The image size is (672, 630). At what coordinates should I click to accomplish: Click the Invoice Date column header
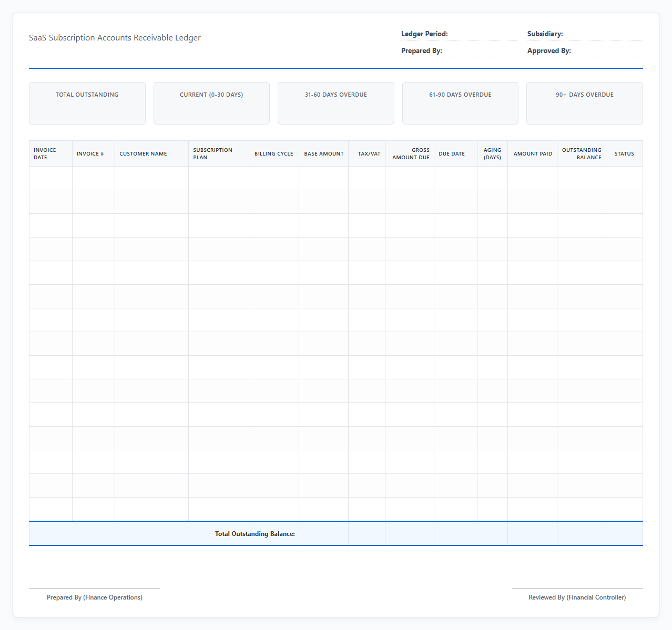click(50, 153)
